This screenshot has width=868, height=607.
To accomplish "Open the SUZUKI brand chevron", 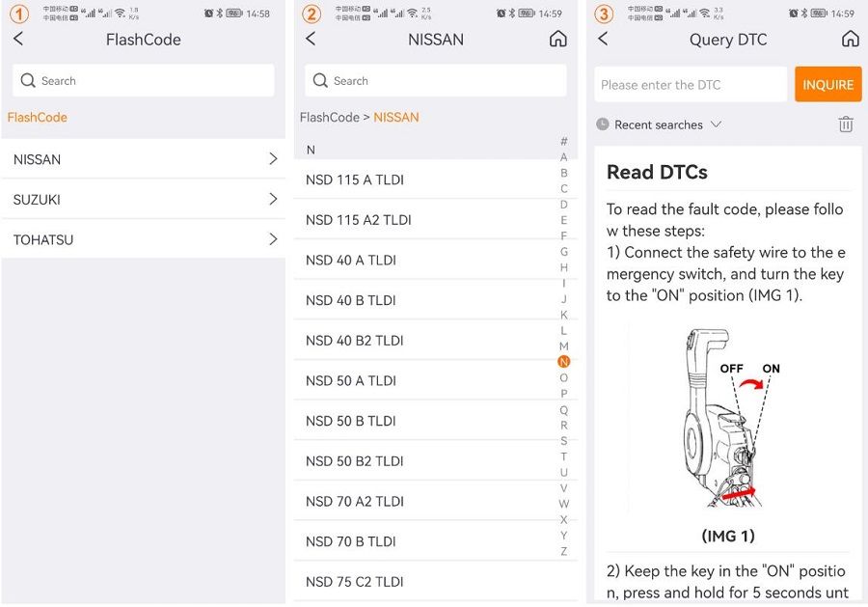I will [273, 199].
